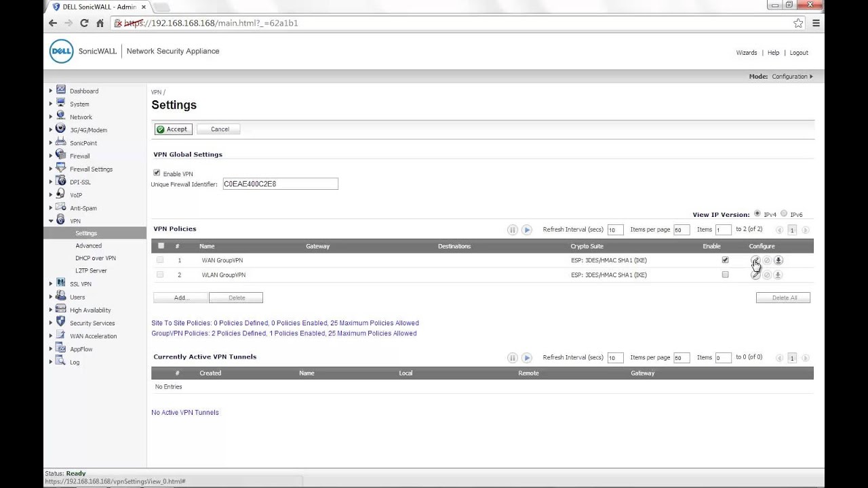Open the AppFlow section

tap(81, 349)
